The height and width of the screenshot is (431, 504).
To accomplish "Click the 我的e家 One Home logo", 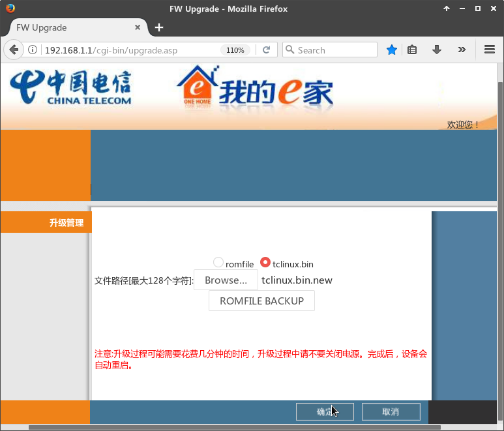I will click(255, 87).
